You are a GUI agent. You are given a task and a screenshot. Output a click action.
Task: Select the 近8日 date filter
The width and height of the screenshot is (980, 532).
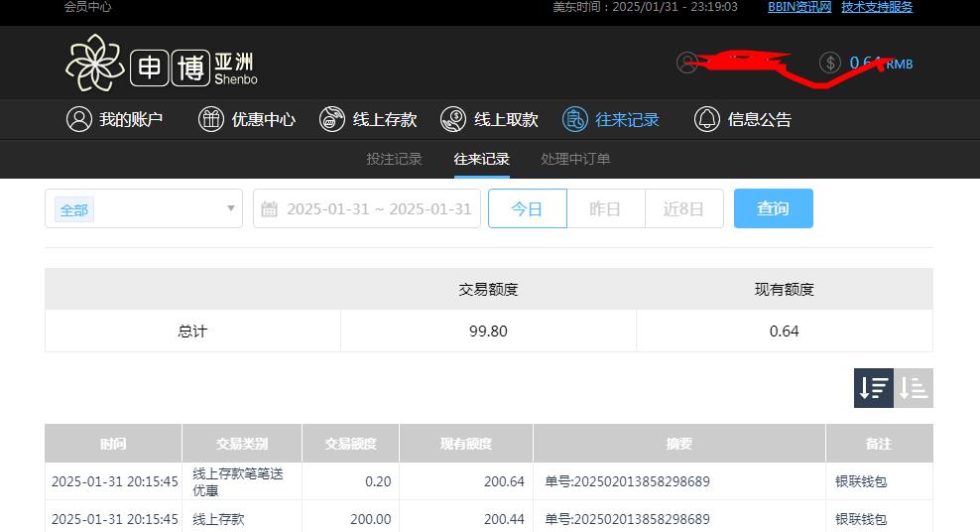(x=684, y=208)
